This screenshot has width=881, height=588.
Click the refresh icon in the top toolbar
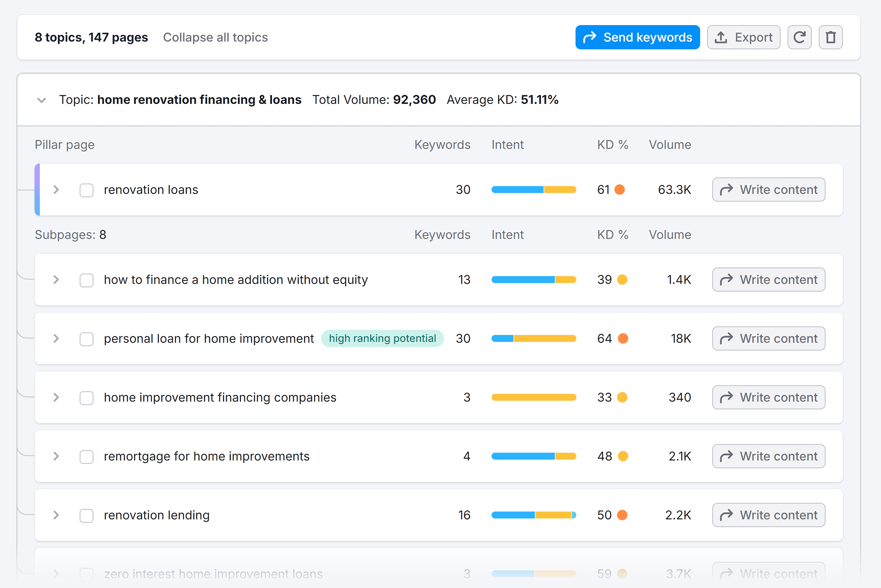point(799,37)
